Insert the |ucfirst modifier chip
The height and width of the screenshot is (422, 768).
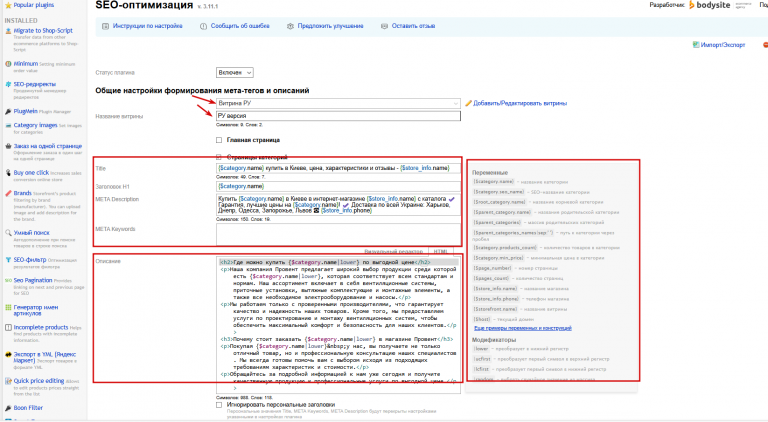(482, 359)
